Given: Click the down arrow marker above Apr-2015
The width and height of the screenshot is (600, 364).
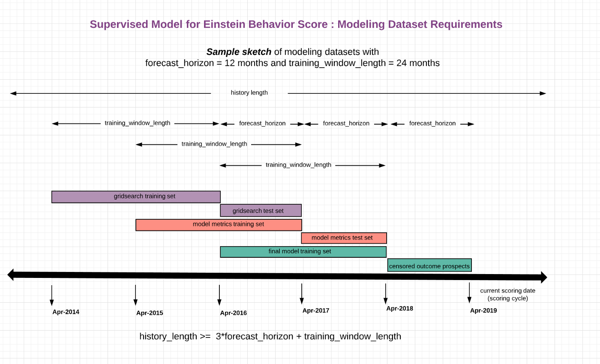Looking at the screenshot, I should click(135, 295).
